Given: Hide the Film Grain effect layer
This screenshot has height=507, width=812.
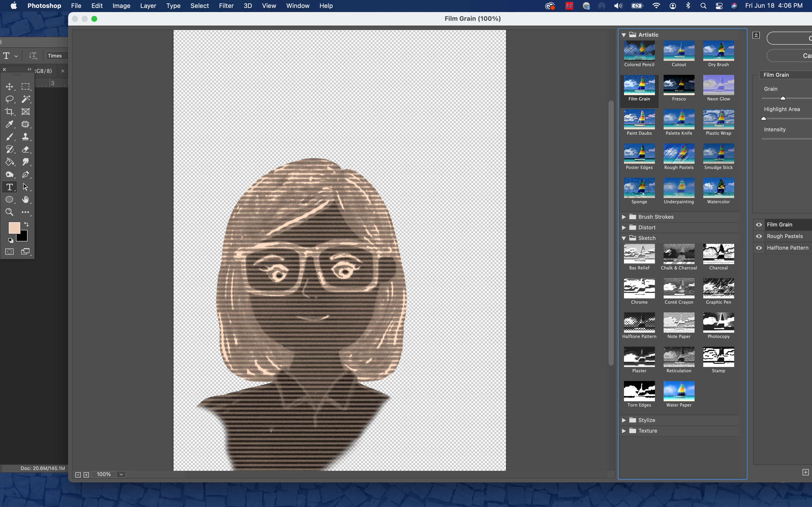Looking at the screenshot, I should (x=759, y=225).
